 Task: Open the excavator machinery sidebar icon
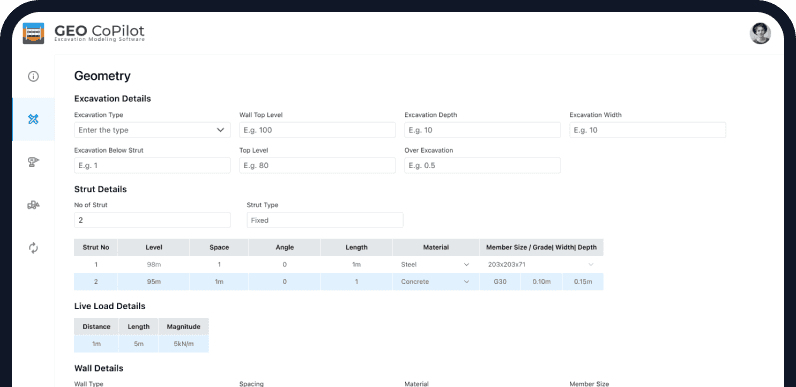point(34,205)
